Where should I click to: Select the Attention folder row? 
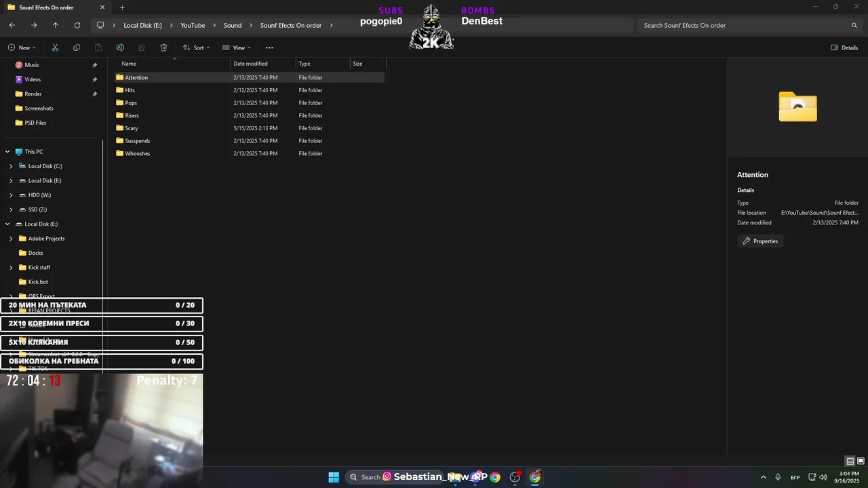click(x=248, y=77)
